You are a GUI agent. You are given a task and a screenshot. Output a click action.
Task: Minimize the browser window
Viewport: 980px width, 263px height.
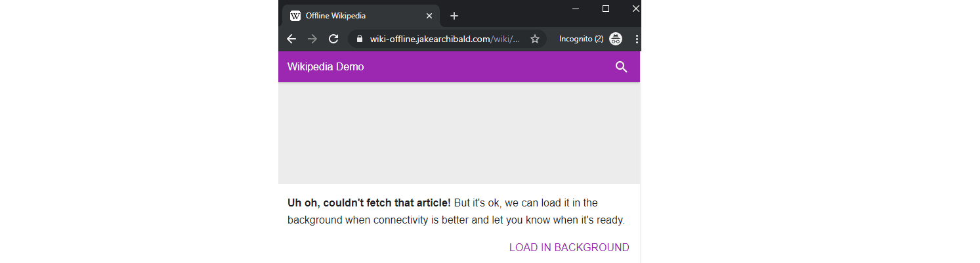pos(576,9)
